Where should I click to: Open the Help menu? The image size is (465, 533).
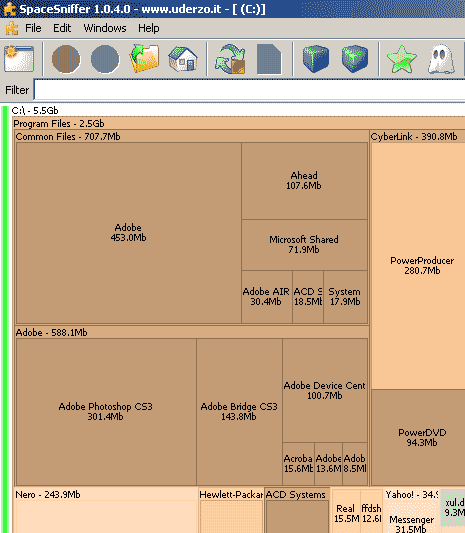point(149,28)
